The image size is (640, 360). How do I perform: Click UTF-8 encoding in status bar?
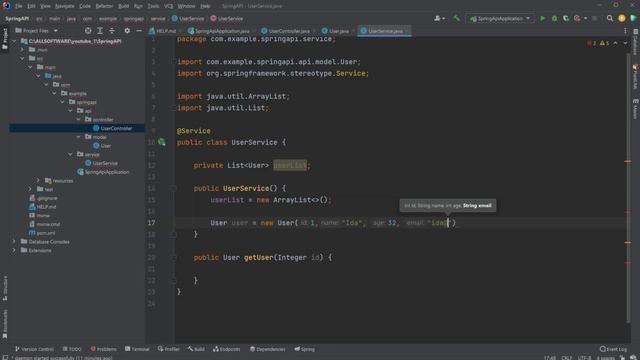pos(584,358)
